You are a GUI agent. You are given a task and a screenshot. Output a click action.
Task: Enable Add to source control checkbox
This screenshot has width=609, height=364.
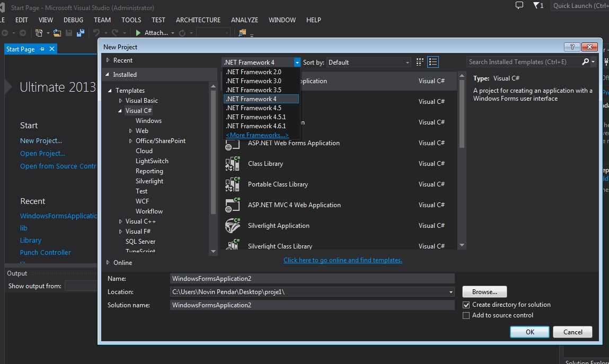466,315
